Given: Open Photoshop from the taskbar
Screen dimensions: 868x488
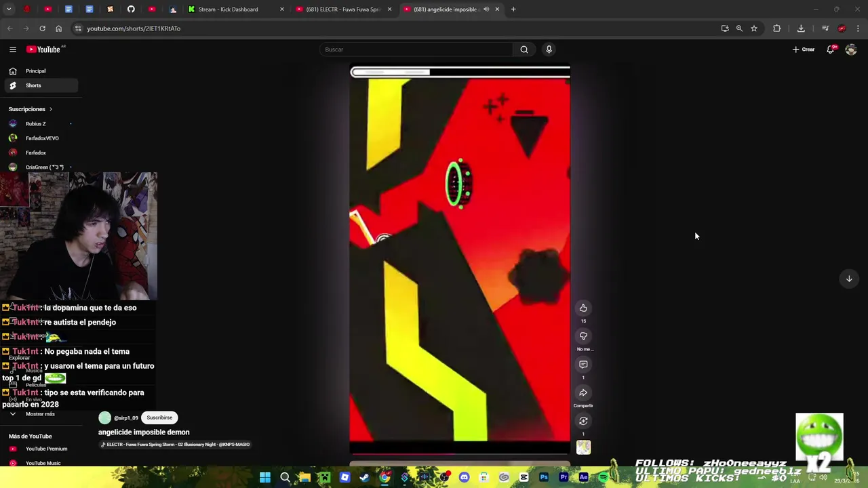Looking at the screenshot, I should [x=544, y=477].
